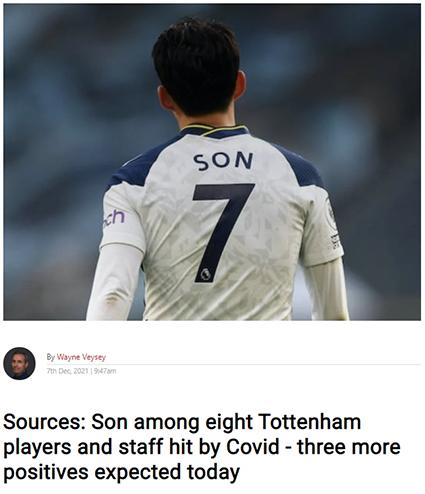Click the SON name printed on the jersey

[x=223, y=161]
